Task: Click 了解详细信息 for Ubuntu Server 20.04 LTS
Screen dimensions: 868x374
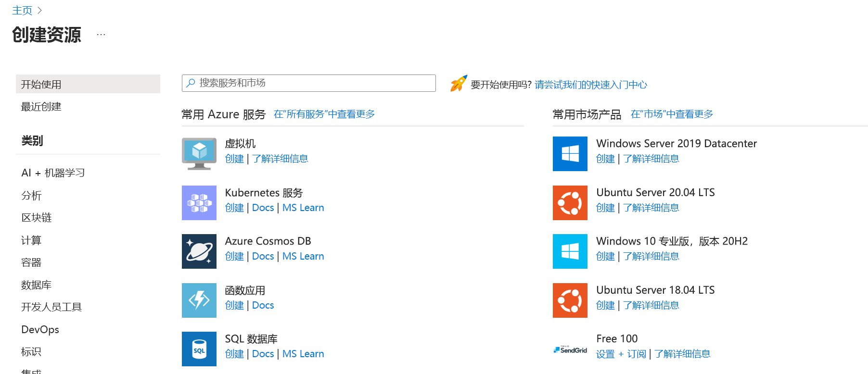Action: (x=651, y=208)
